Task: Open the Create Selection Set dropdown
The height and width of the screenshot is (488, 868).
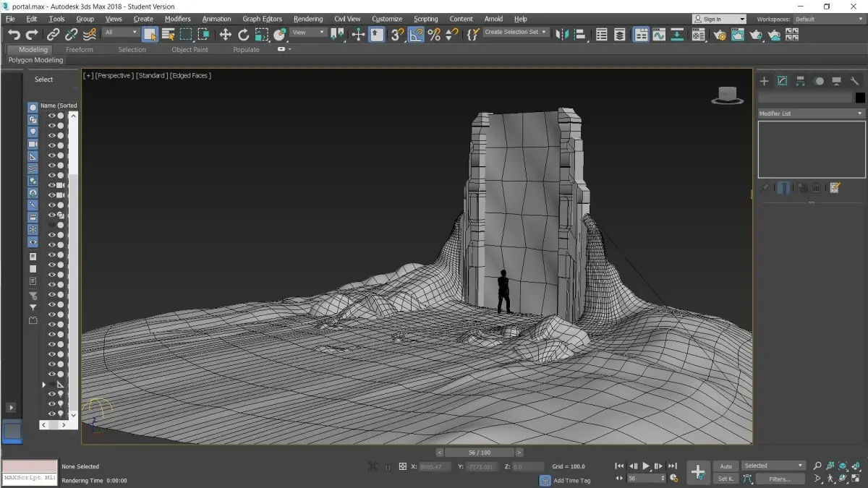Action: (x=516, y=33)
